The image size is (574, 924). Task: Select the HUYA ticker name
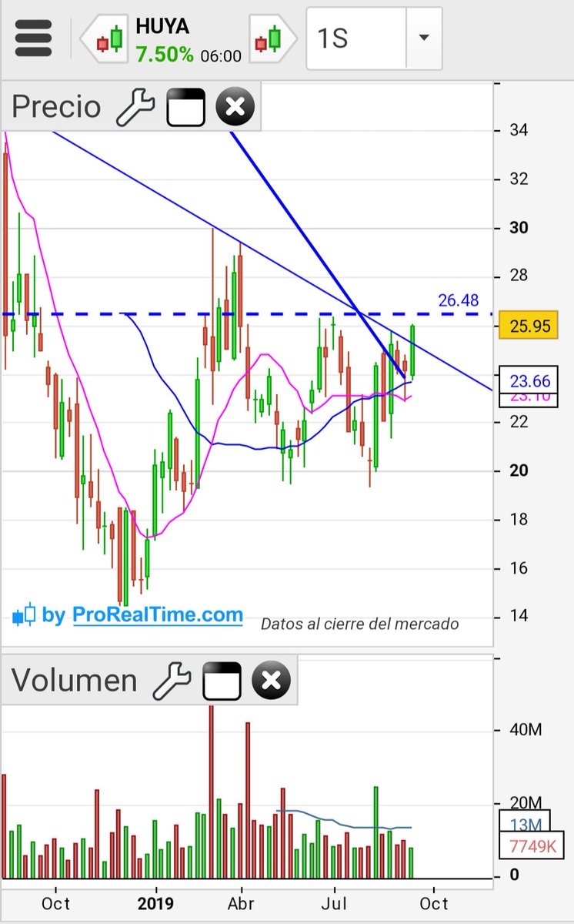click(x=162, y=26)
